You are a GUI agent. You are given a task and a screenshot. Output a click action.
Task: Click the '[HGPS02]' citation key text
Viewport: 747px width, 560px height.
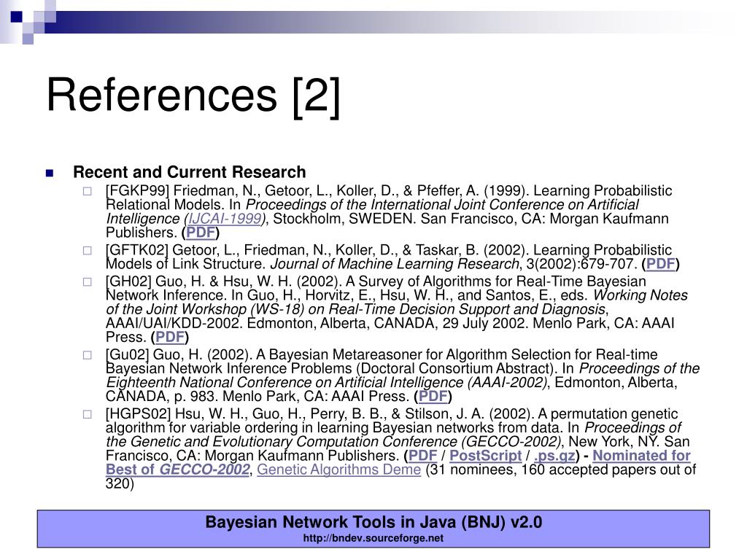point(138,414)
